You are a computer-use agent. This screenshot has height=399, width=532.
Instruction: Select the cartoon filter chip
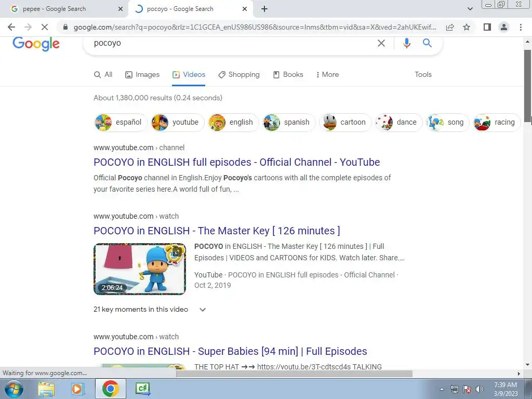click(x=345, y=122)
